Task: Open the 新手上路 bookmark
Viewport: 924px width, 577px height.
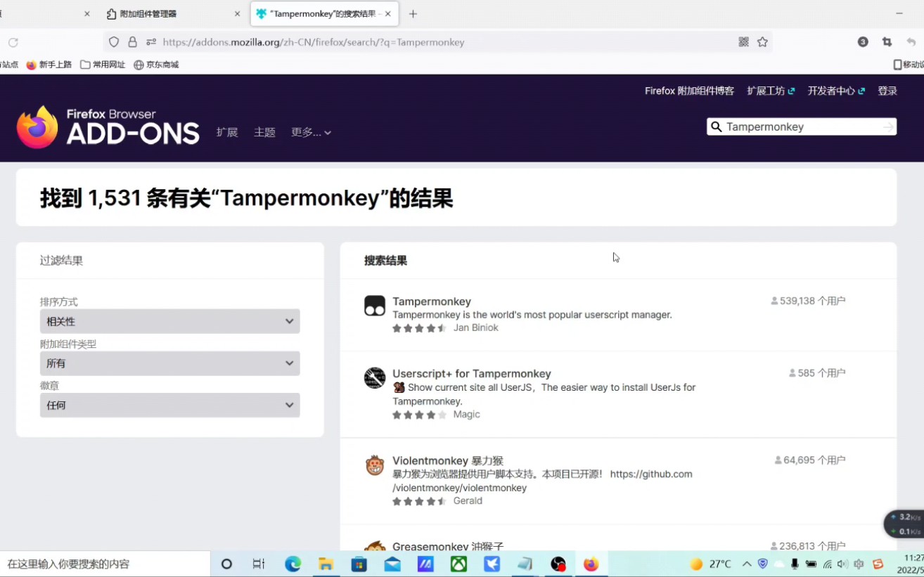Action: (49, 65)
